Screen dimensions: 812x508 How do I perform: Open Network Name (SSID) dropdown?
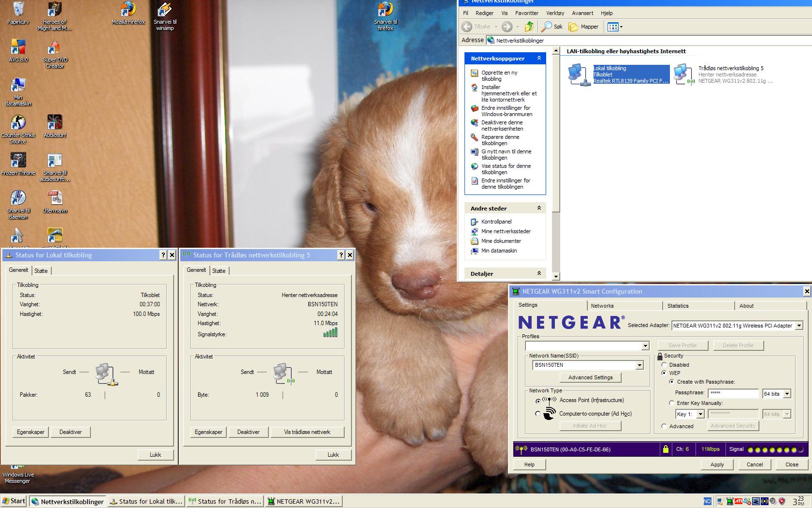pyautogui.click(x=640, y=365)
